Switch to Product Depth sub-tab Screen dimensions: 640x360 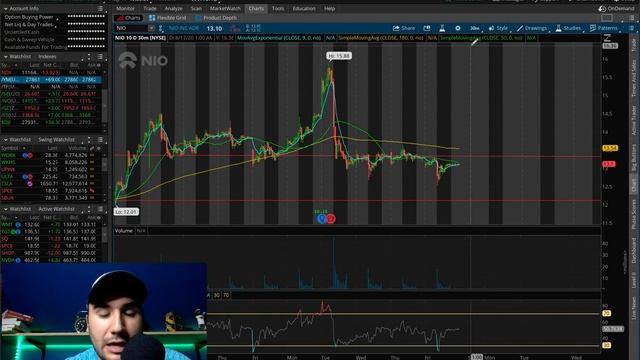(x=216, y=18)
